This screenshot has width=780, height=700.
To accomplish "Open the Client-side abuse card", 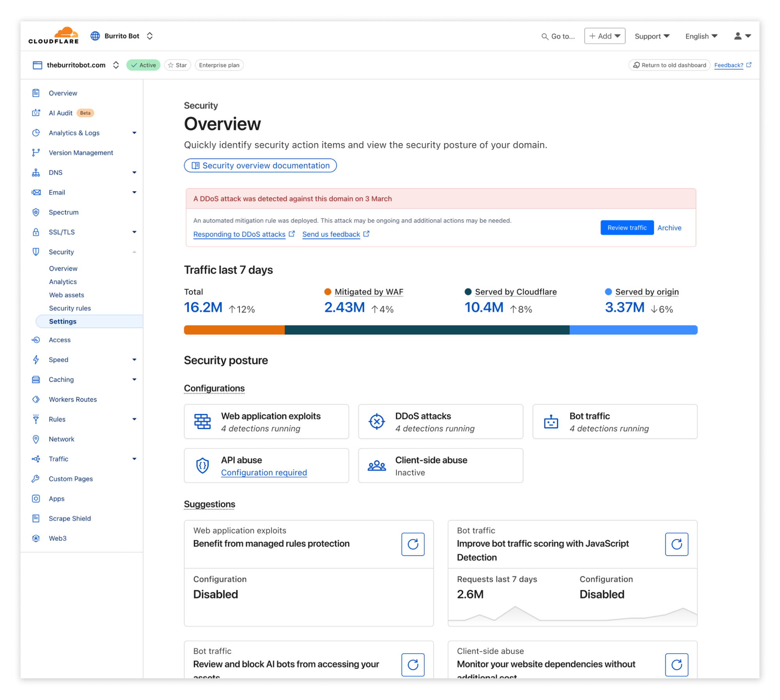I will pos(441,466).
